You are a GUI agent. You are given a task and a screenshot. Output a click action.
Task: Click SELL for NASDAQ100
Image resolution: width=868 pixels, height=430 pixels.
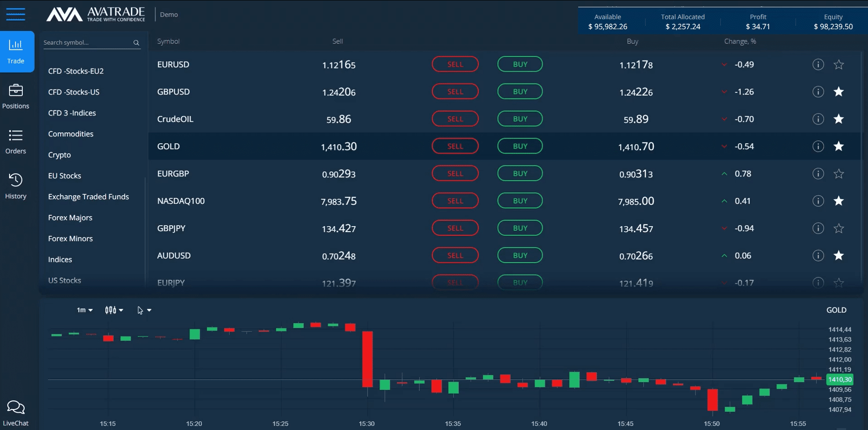(455, 201)
